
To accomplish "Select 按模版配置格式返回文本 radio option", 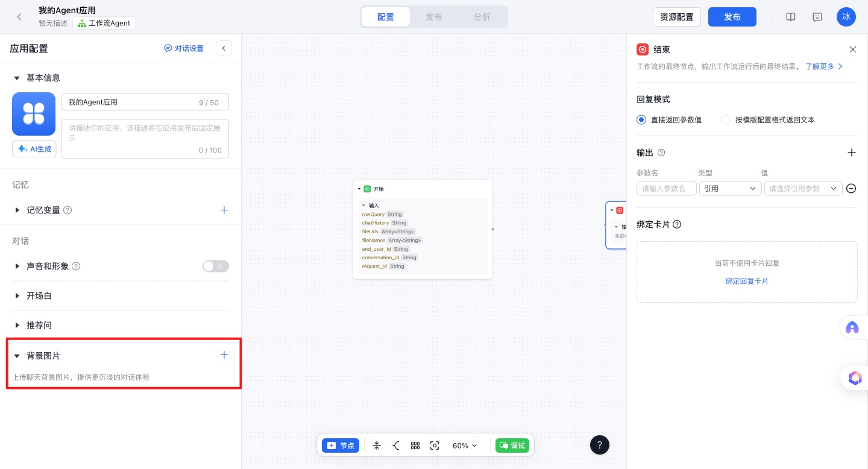I will click(x=726, y=119).
